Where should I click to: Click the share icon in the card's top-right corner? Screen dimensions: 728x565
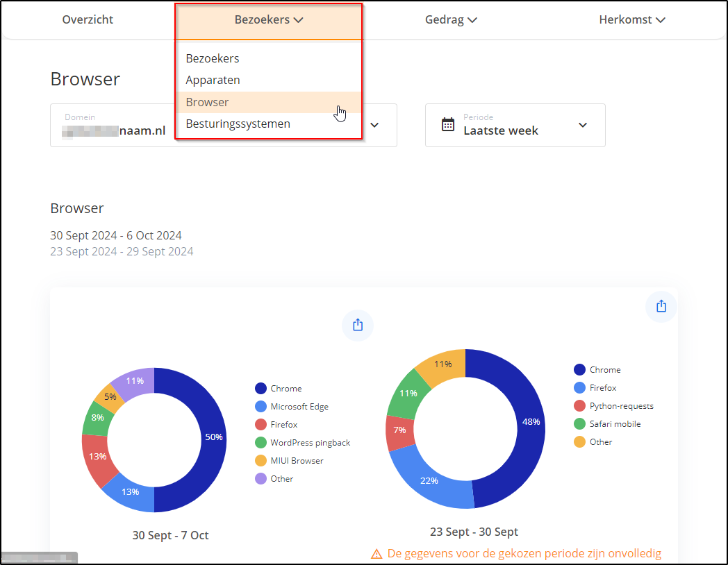pyautogui.click(x=661, y=306)
